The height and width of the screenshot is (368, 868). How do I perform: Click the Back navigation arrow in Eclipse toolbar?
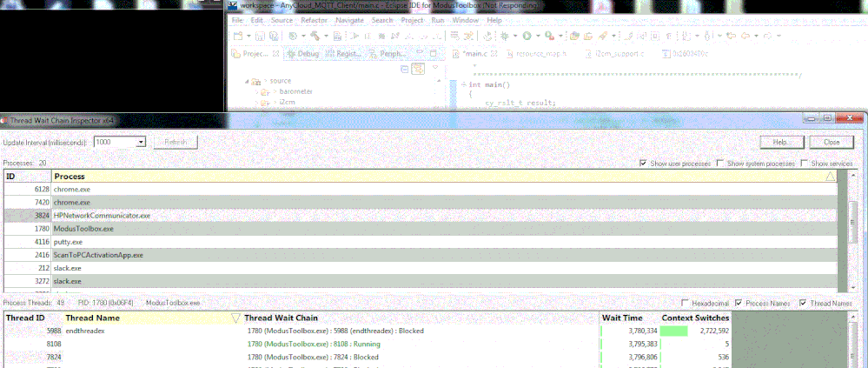click(745, 36)
